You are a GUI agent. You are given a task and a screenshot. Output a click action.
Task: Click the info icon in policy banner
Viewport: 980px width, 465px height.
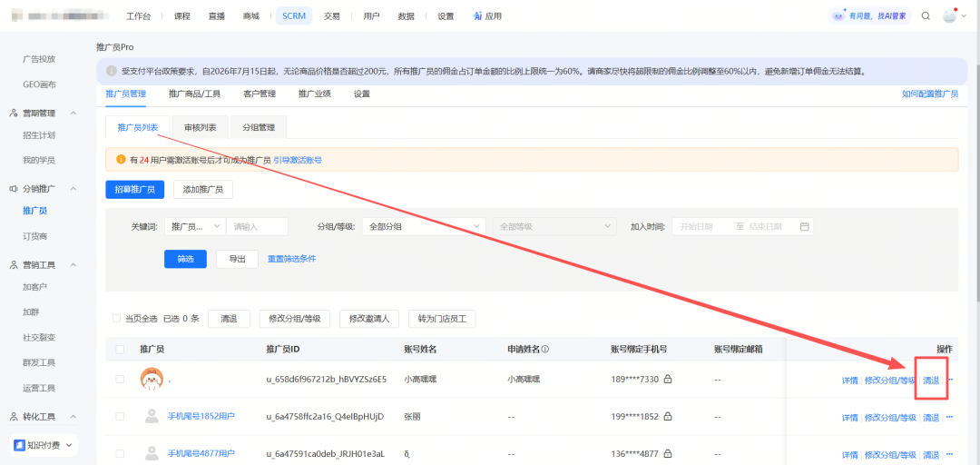click(112, 71)
